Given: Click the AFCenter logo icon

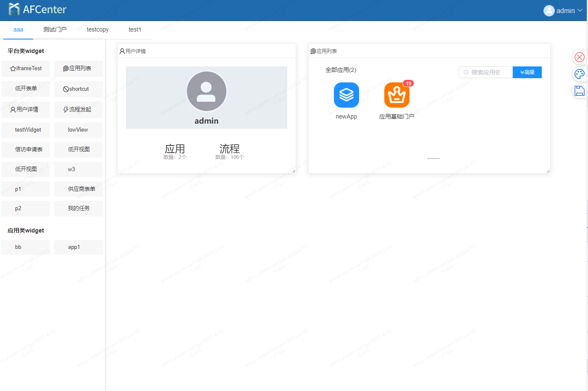Looking at the screenshot, I should point(14,9).
